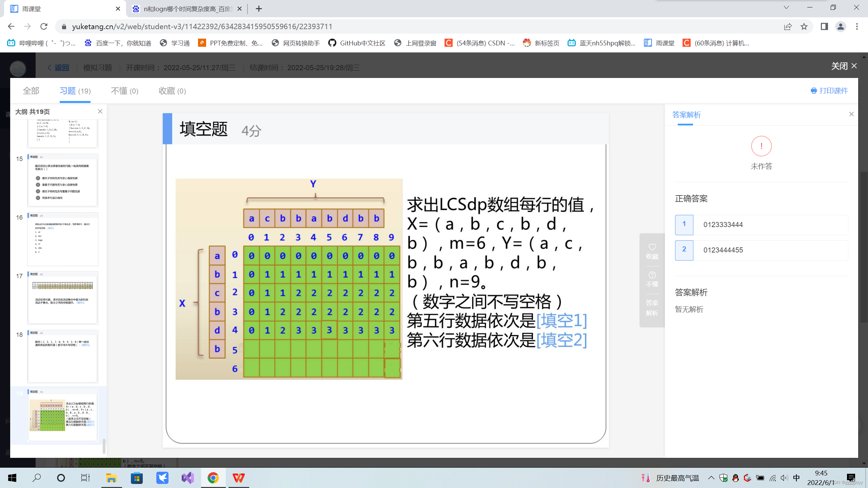Switch to the 不懂 (0) tab
Screen dimensions: 868x488
pos(124,91)
